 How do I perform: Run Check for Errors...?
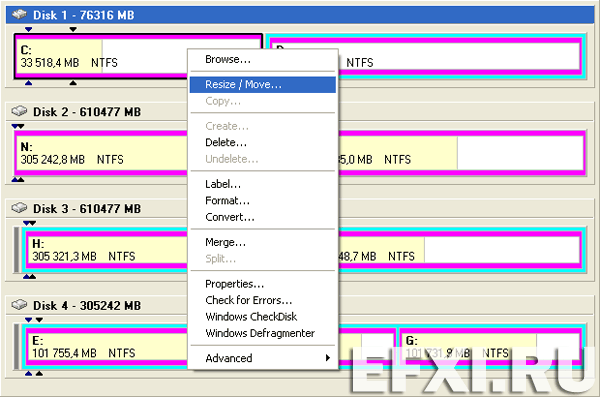[262, 300]
